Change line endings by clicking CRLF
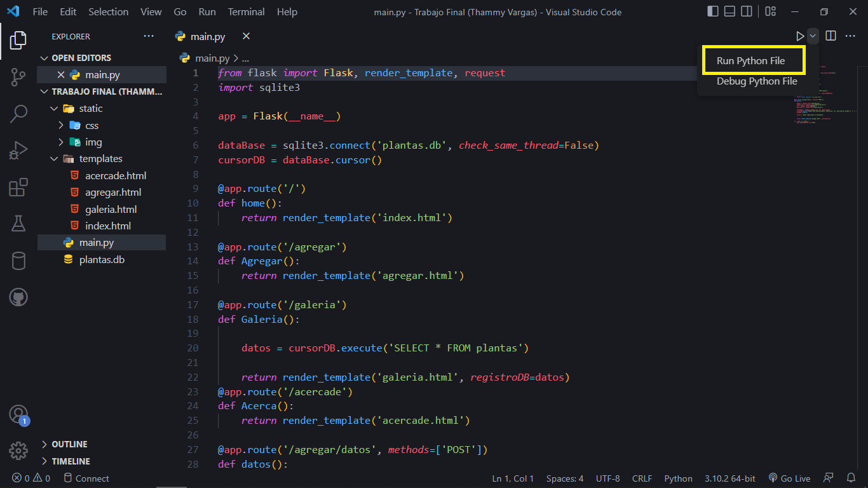 pyautogui.click(x=642, y=478)
